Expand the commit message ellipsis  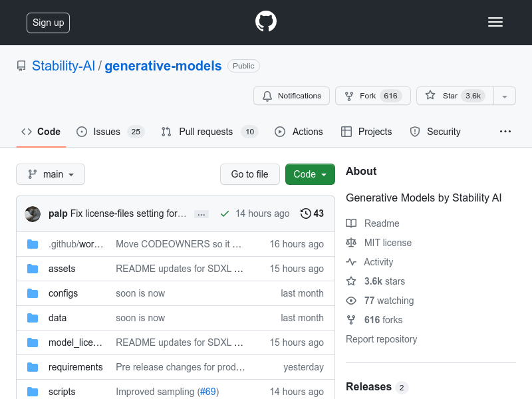point(201,214)
